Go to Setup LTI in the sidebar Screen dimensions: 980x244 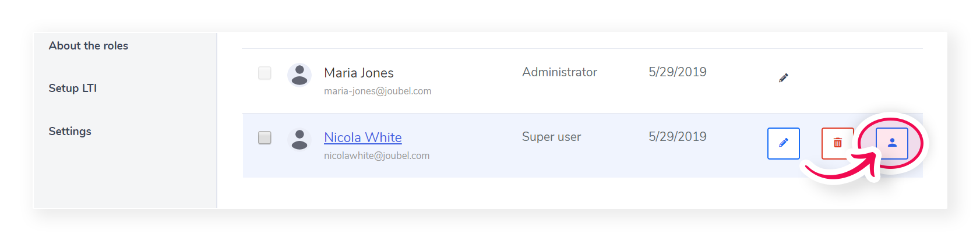[73, 89]
